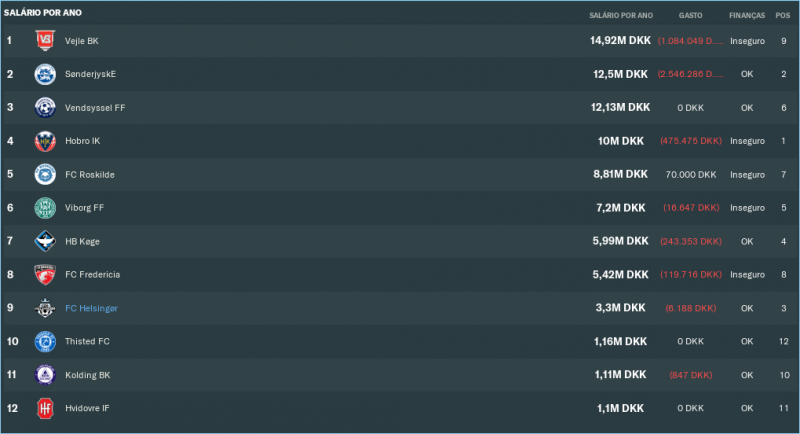Click the SønderjyskE club badge
Screen dimensions: 800x434
45,74
